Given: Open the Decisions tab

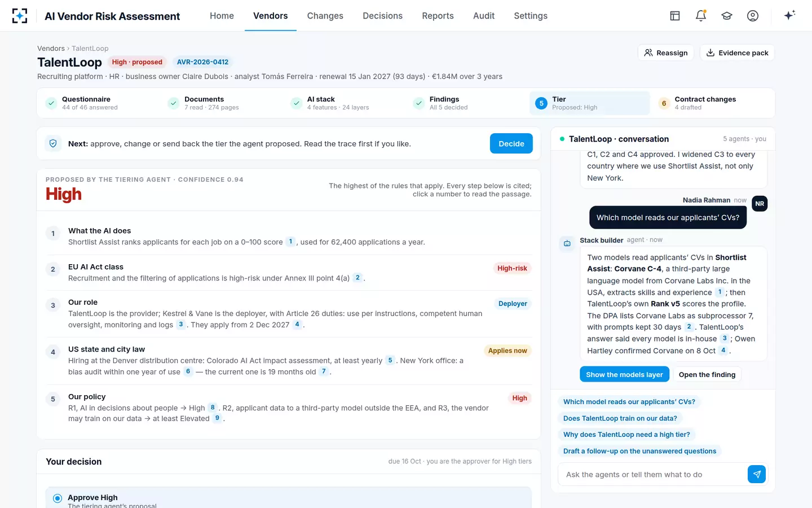Looking at the screenshot, I should click(382, 16).
